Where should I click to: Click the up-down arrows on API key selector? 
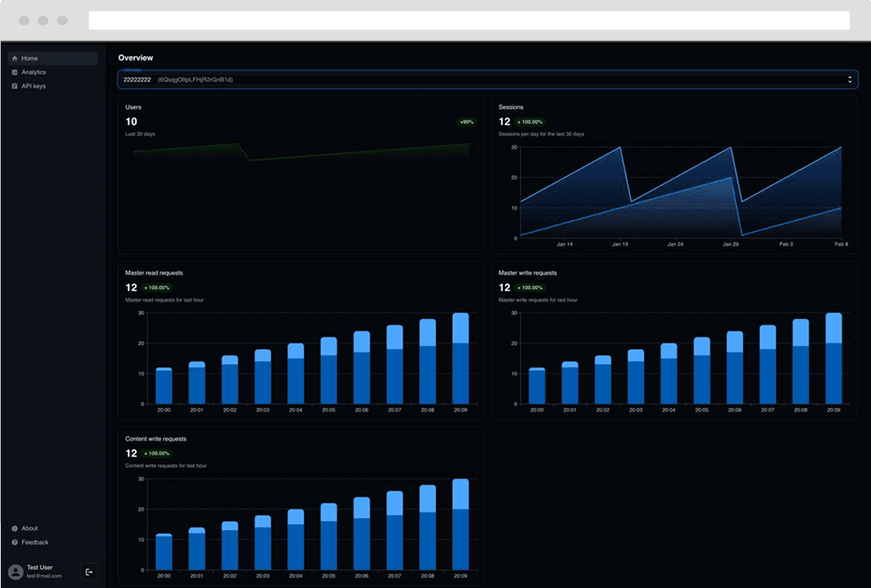849,79
